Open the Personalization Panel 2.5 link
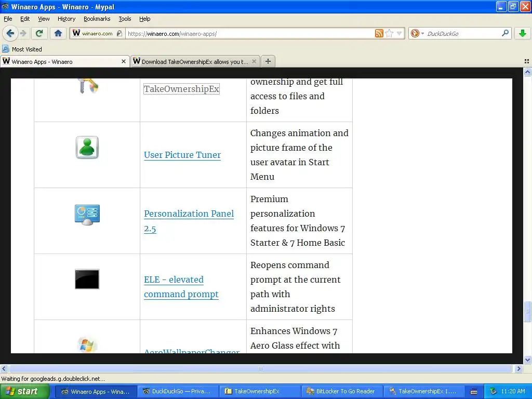This screenshot has height=399, width=532. (189, 221)
